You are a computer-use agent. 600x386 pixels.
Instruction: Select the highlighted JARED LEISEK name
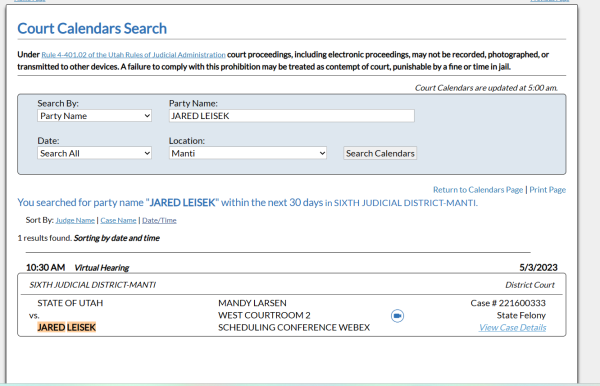[x=67, y=327]
